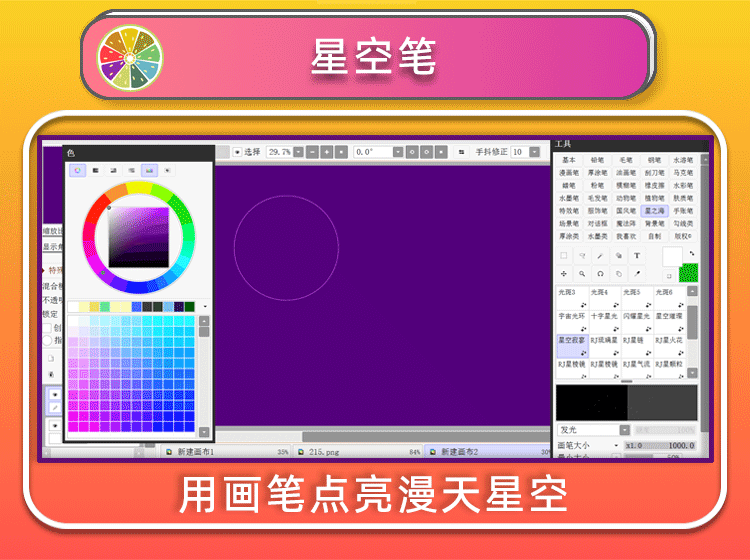Open the 基本 brush group tab
The image size is (750, 560).
pos(569,160)
